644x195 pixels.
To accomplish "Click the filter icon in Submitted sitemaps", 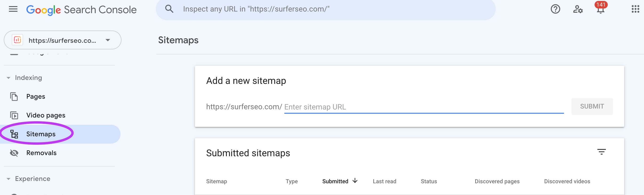I will [601, 152].
